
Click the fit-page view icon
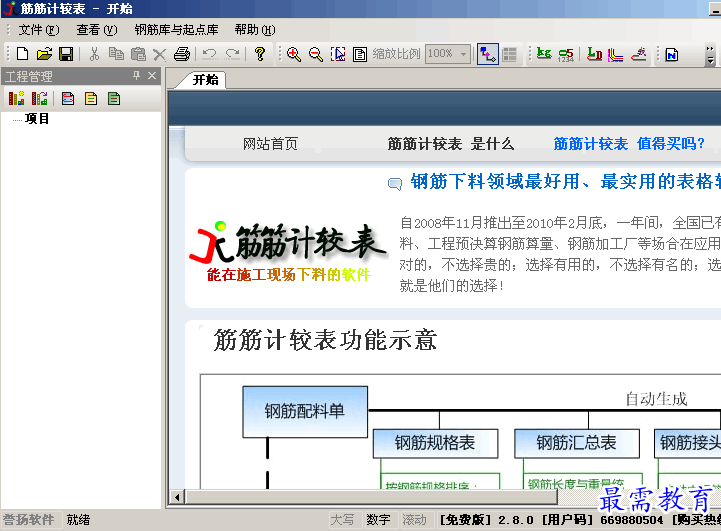tap(360, 54)
